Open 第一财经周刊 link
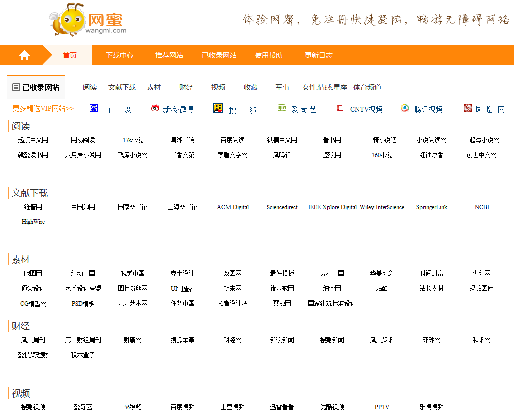The width and height of the screenshot is (514, 420). tap(83, 340)
